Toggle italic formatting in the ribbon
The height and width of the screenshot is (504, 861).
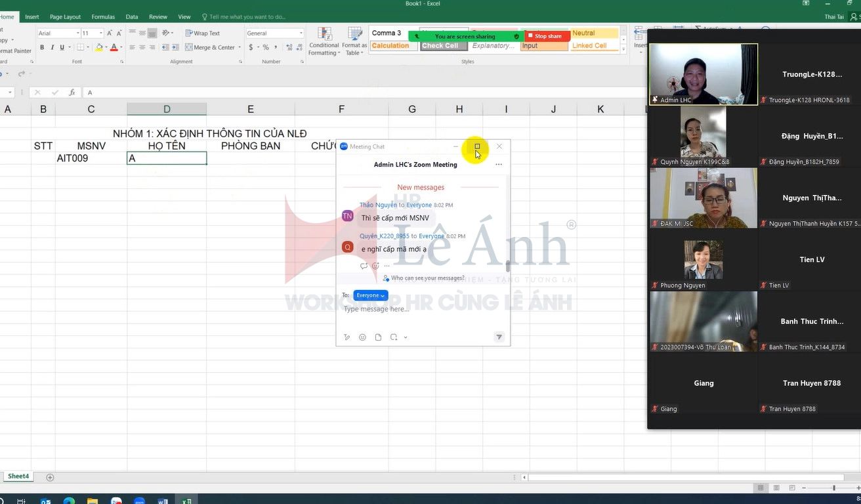(52, 47)
